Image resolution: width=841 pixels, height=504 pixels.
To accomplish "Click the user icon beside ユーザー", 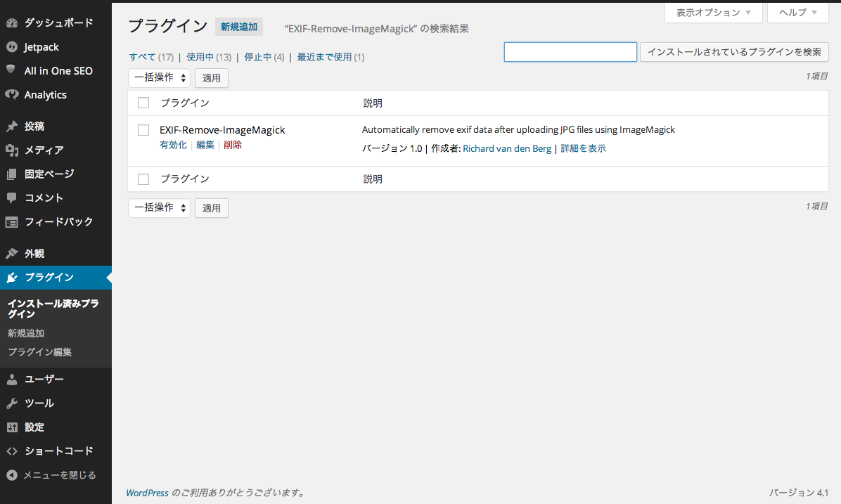I will 12,380.
